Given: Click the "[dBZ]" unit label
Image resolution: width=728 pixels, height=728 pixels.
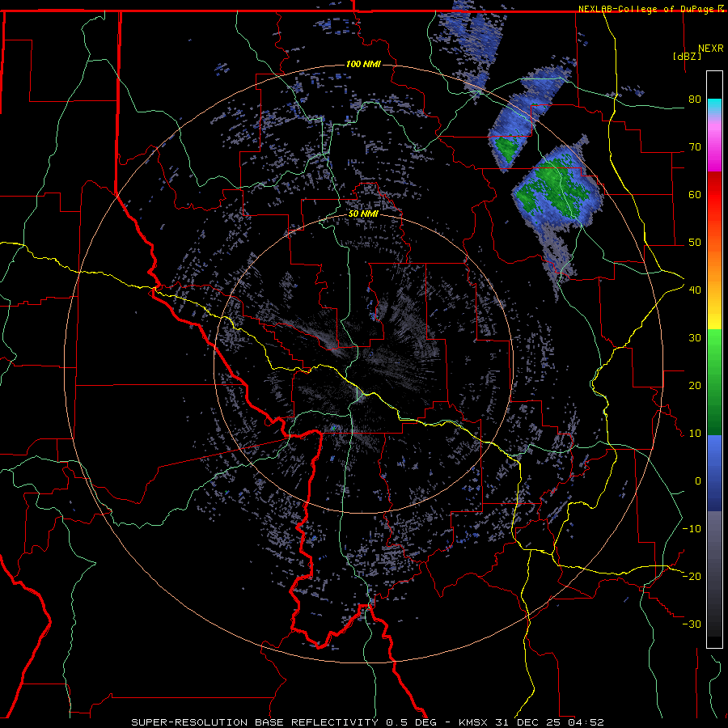Looking at the screenshot, I should coord(687,56).
